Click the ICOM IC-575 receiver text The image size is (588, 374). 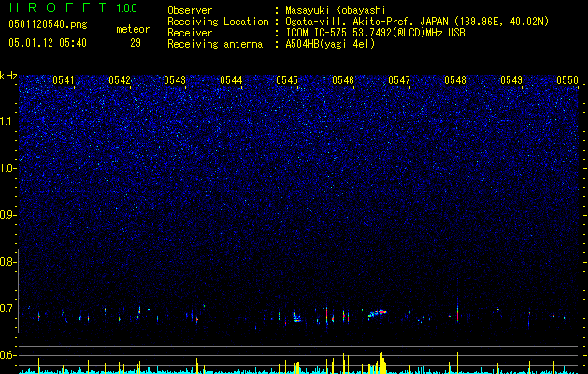375,33
